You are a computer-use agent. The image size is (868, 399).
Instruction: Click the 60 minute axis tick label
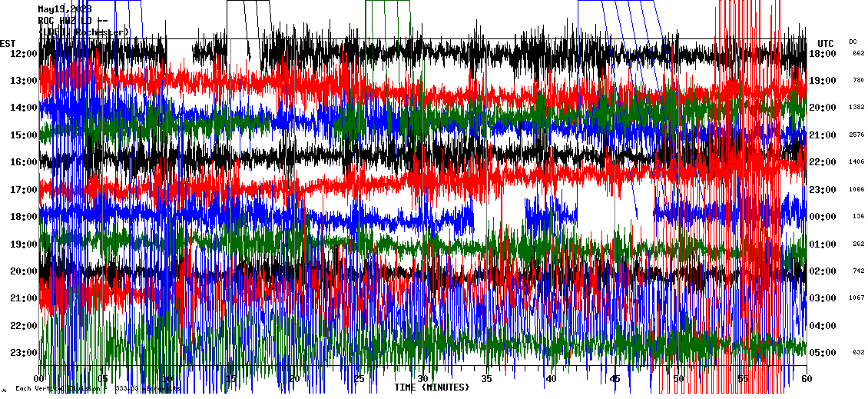point(806,379)
